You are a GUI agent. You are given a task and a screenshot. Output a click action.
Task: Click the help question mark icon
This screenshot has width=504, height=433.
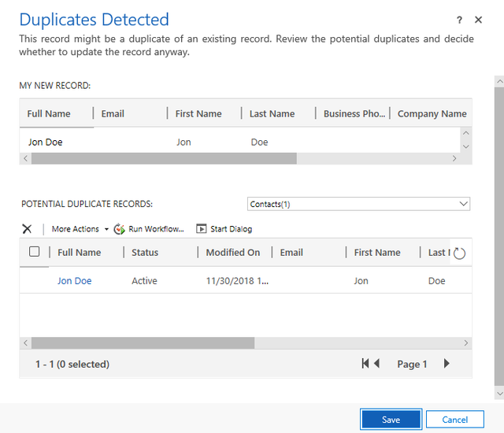tap(459, 20)
